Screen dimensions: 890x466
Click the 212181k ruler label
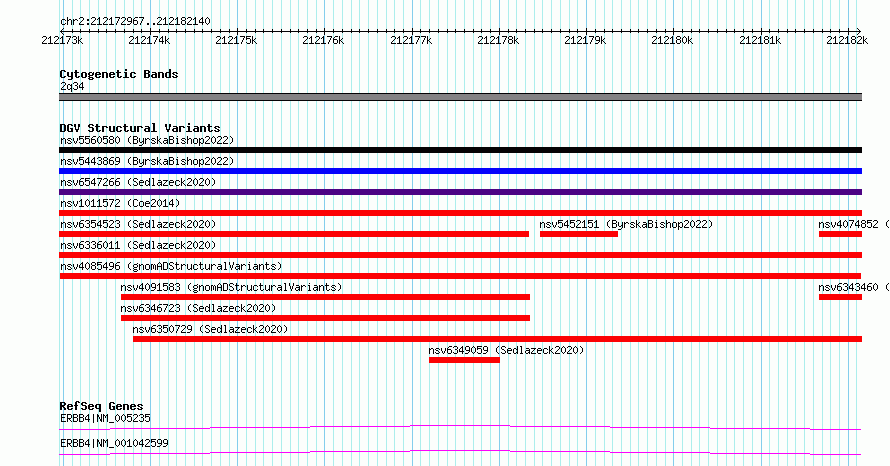760,40
